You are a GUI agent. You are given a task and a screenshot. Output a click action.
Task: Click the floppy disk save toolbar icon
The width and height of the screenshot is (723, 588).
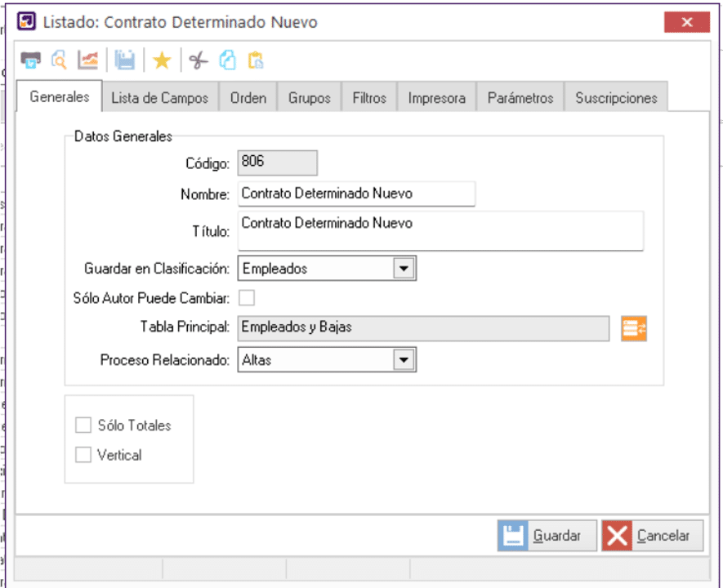click(x=124, y=60)
